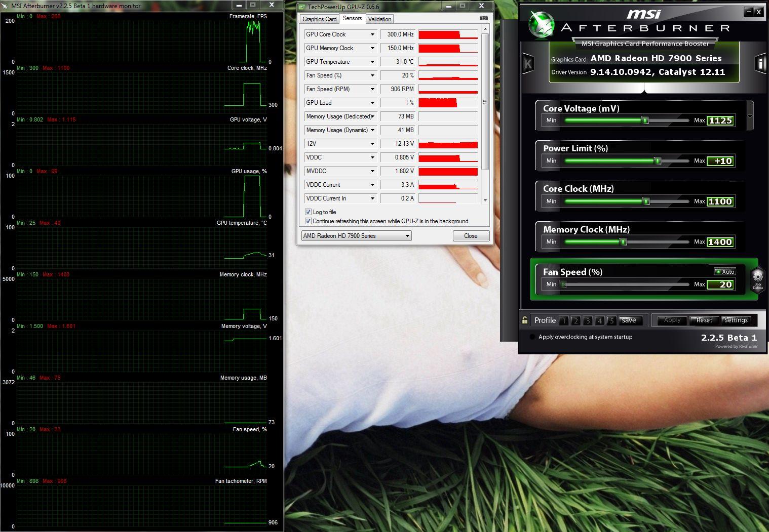This screenshot has width=769, height=532.
Task: Click the Driver Version text in Afterburner
Action: (x=638, y=72)
